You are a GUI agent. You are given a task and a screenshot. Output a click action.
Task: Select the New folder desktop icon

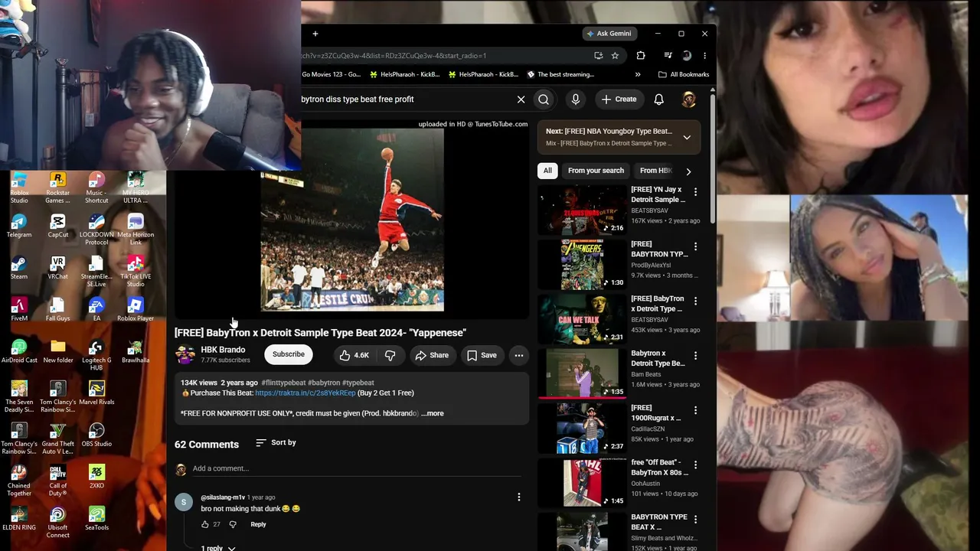58,352
